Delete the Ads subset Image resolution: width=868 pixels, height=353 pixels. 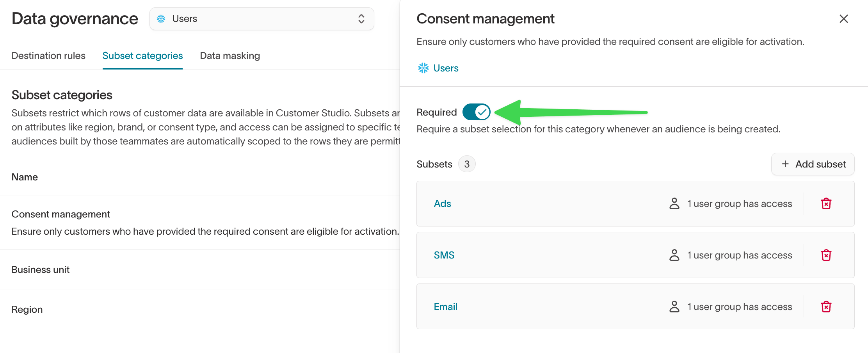tap(826, 204)
